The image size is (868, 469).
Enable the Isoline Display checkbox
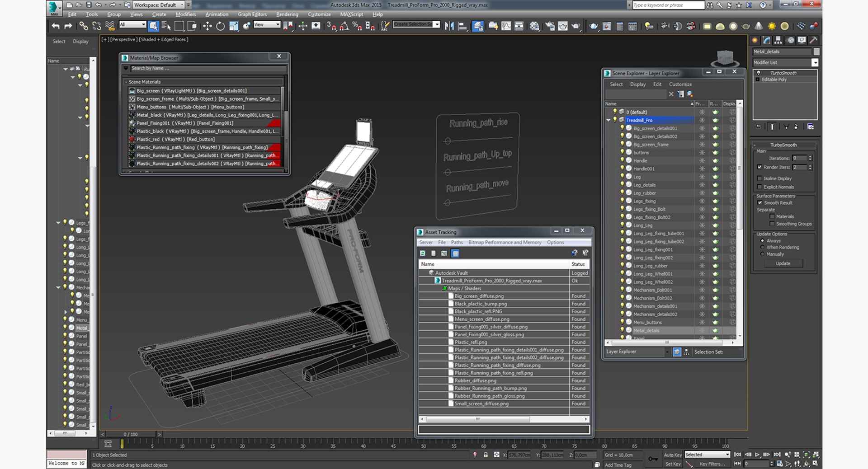coord(759,178)
